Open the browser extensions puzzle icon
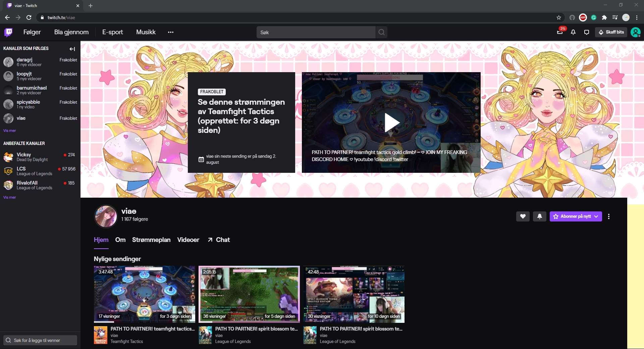This screenshot has width=644, height=349. tap(604, 17)
